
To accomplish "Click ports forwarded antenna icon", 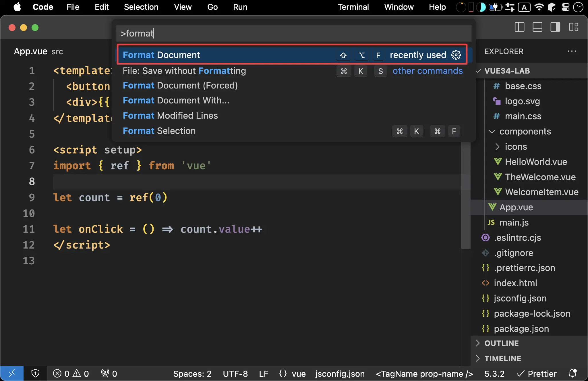I will (x=109, y=374).
